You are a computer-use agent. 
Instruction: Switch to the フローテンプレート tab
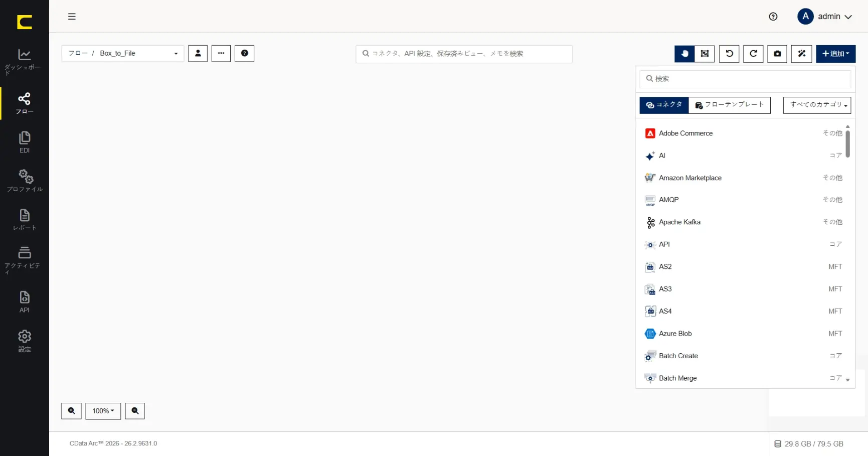(730, 105)
